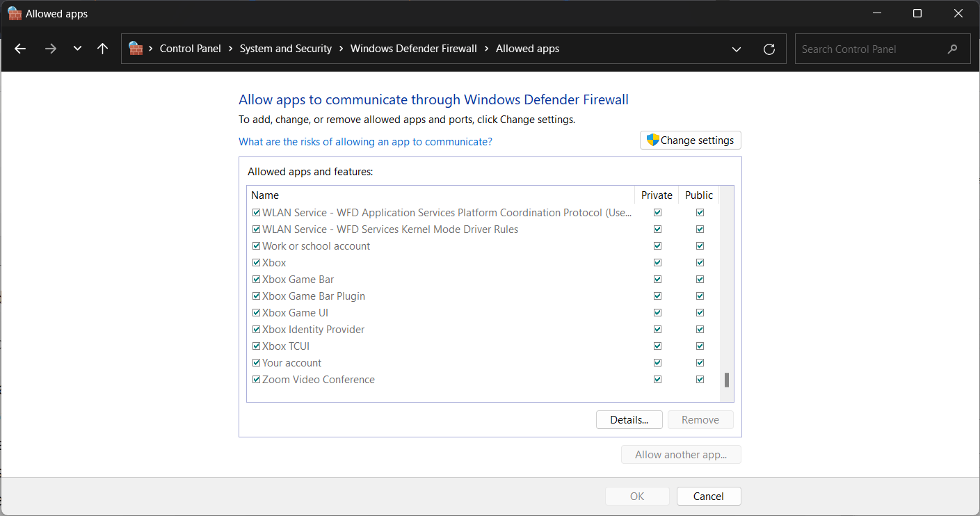The width and height of the screenshot is (980, 516).
Task: Select Xbox Game UI row text
Action: [x=296, y=313]
